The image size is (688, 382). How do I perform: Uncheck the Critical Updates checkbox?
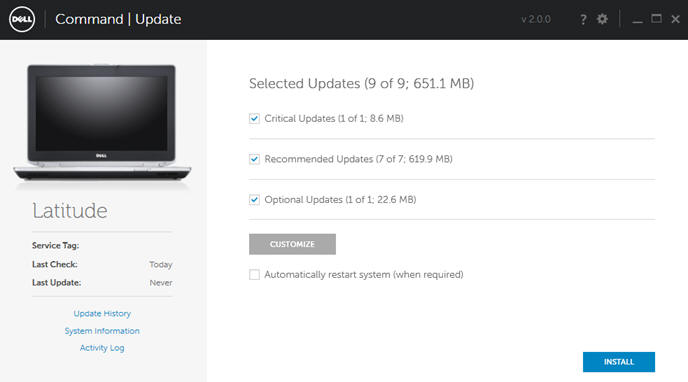(254, 118)
